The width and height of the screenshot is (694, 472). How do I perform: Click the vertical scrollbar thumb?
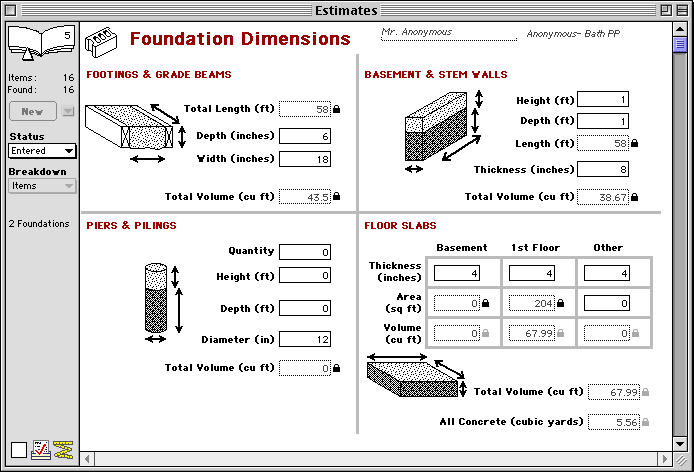pyautogui.click(x=680, y=45)
